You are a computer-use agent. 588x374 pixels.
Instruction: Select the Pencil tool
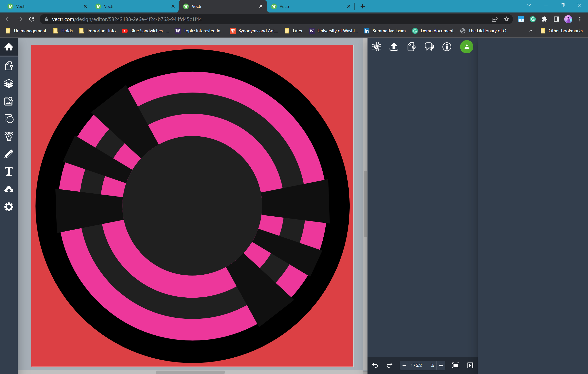pyautogui.click(x=9, y=154)
